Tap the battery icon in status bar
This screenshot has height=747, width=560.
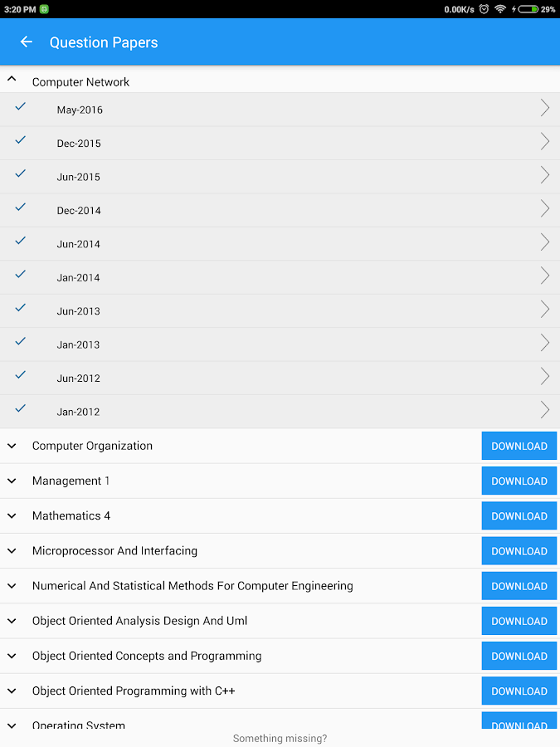[528, 9]
